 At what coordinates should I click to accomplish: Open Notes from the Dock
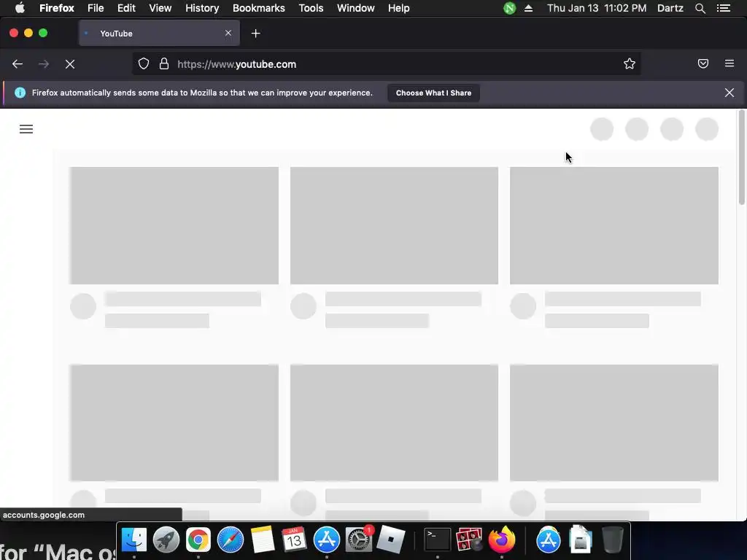tap(263, 540)
